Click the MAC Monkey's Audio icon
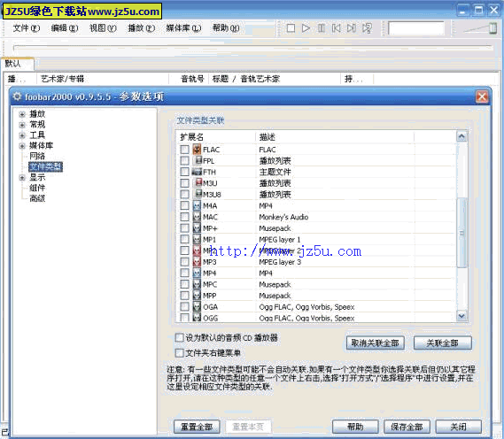Image resolution: width=504 pixels, height=439 pixels. (197, 217)
